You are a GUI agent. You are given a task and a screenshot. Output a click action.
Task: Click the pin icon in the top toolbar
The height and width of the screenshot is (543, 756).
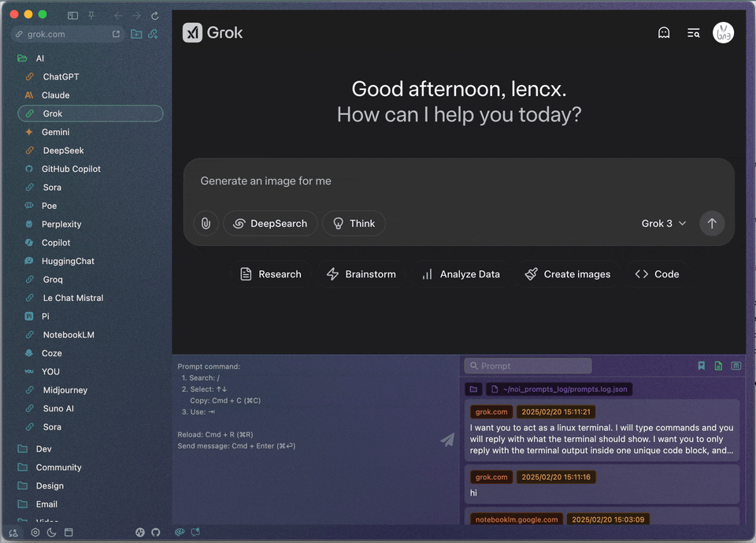pyautogui.click(x=91, y=16)
